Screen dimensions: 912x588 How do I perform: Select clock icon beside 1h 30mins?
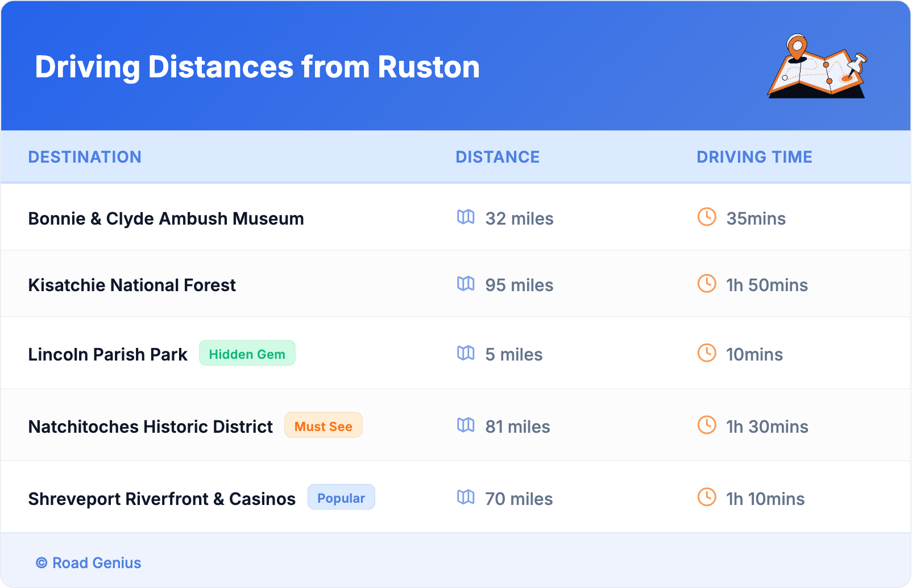click(707, 425)
